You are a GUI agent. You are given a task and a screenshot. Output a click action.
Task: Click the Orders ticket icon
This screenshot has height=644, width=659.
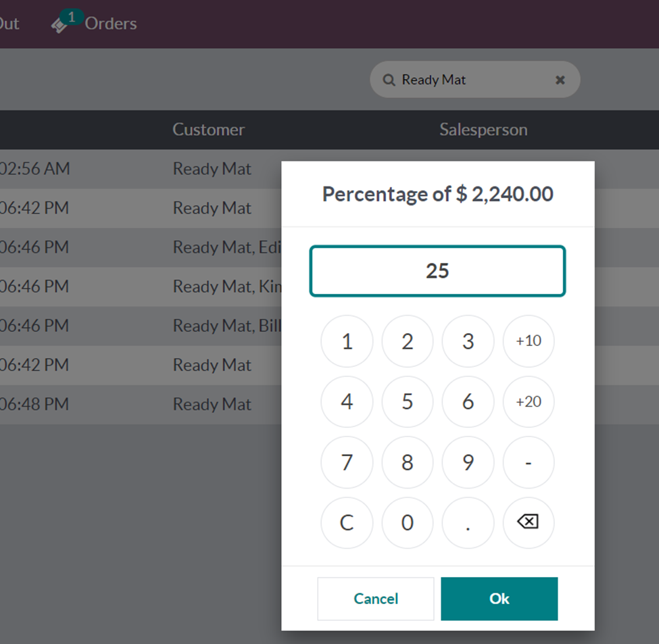pos(59,25)
